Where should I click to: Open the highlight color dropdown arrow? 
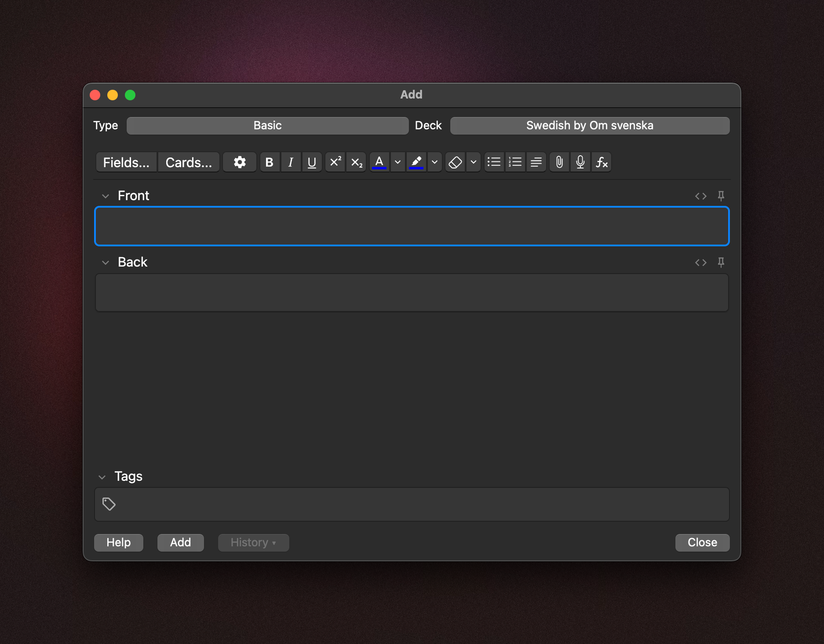coord(434,162)
